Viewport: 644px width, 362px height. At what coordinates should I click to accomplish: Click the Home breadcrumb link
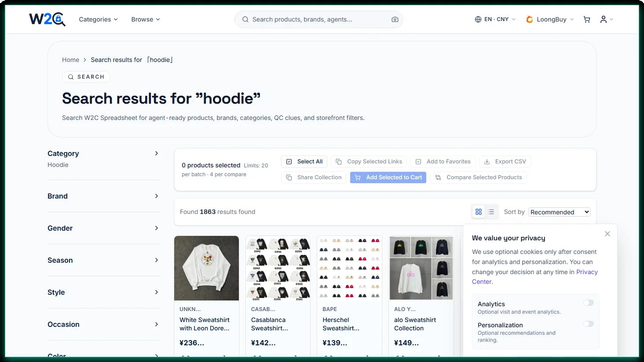(70, 60)
